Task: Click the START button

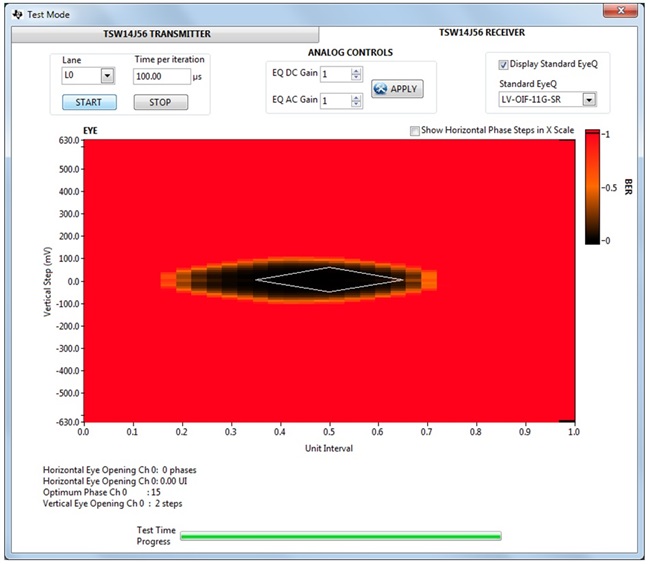Action: point(89,102)
